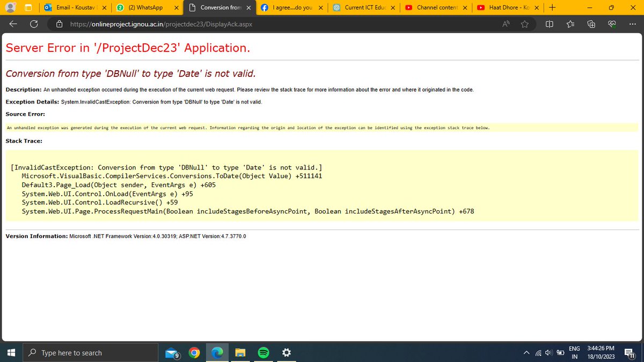This screenshot has width=644, height=362.
Task: Open a new browser tab
Action: tap(552, 8)
